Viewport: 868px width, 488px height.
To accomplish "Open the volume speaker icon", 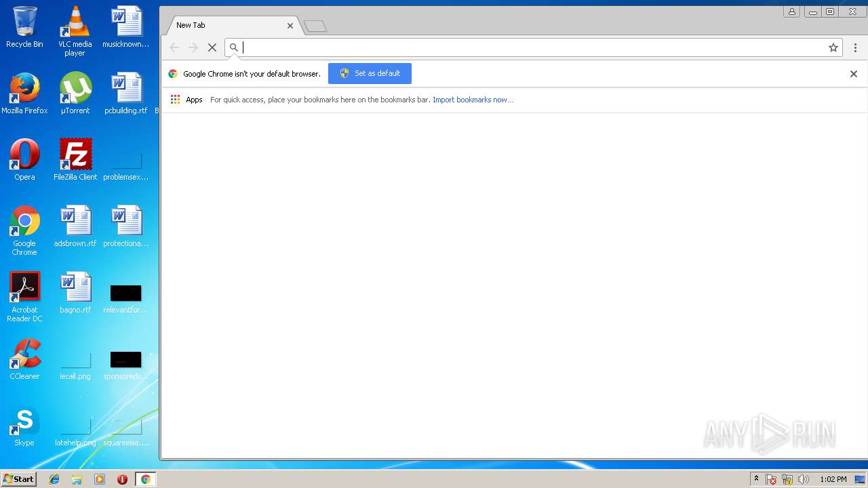I will click(804, 479).
